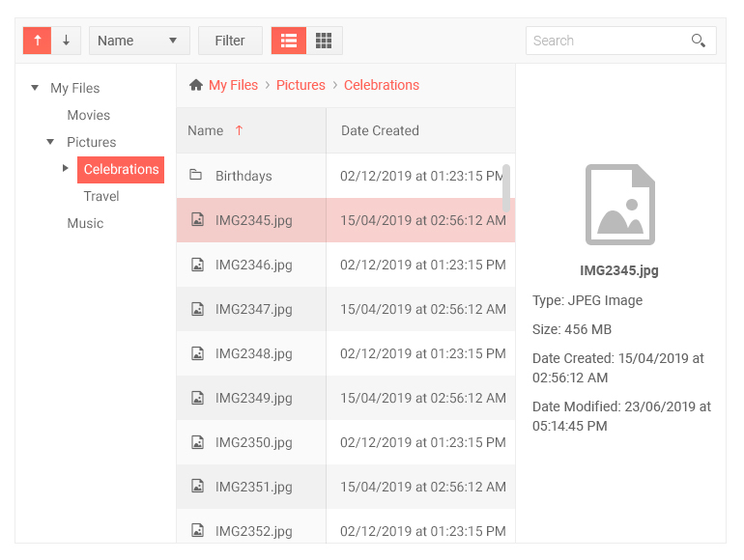The height and width of the screenshot is (560, 744).
Task: Click the IMG2347.jpg image file icon
Action: (x=197, y=309)
